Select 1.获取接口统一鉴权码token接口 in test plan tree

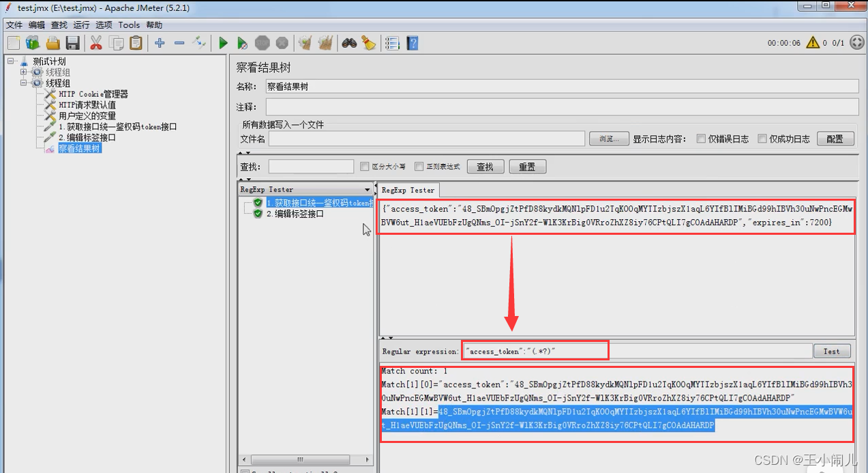click(x=117, y=127)
